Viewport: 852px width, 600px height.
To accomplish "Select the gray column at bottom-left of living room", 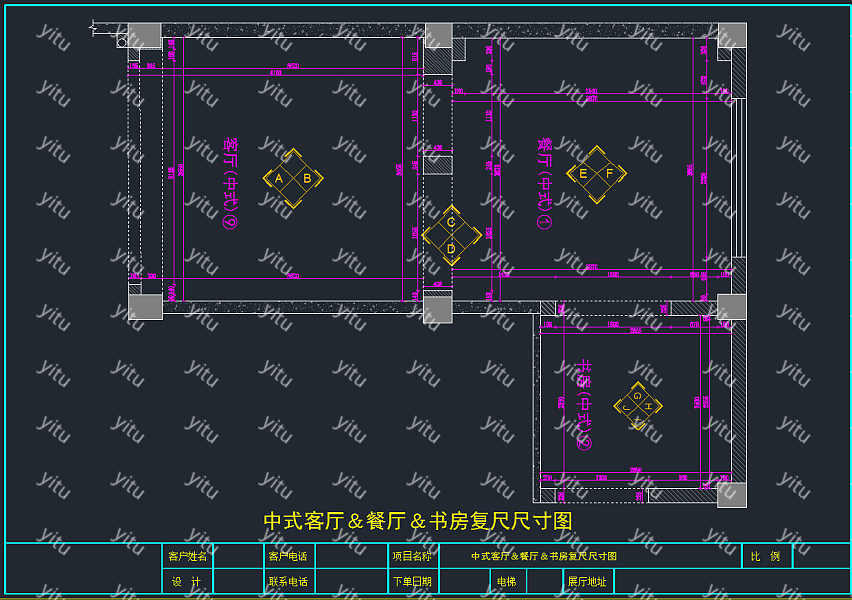I will click(145, 306).
